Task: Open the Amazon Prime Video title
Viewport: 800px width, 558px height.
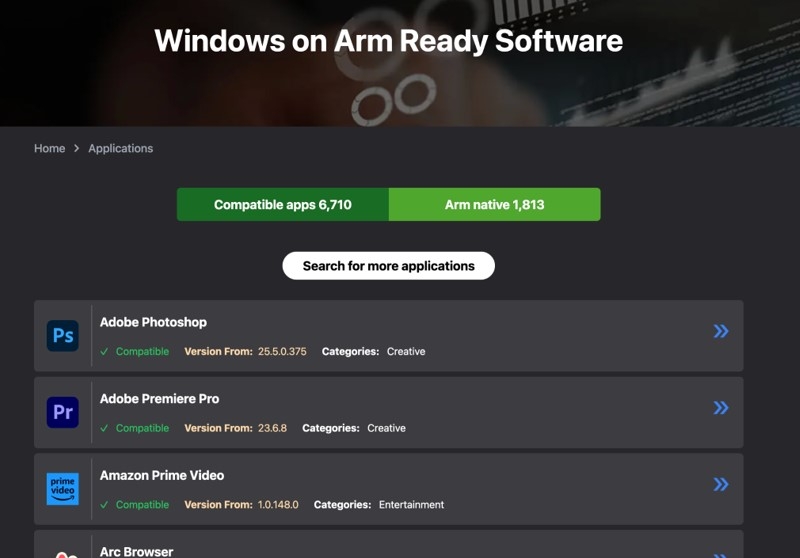Action: pos(162,475)
